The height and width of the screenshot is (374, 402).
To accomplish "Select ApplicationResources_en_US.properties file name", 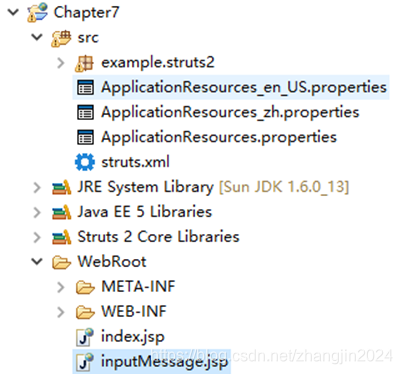I will pyautogui.click(x=244, y=87).
